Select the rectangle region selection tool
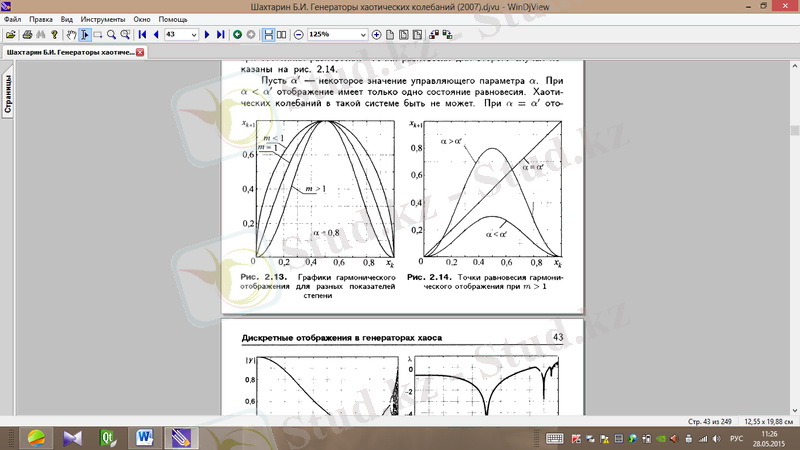800x450 pixels. 98,35
